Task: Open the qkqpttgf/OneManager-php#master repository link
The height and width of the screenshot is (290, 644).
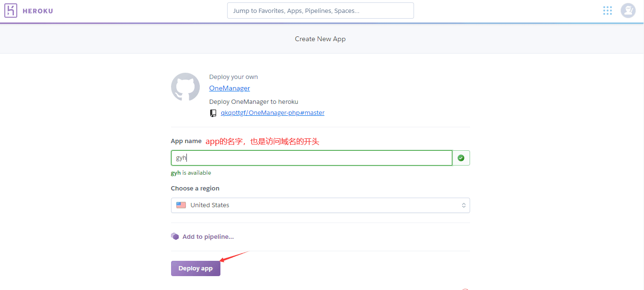Action: coord(272,113)
